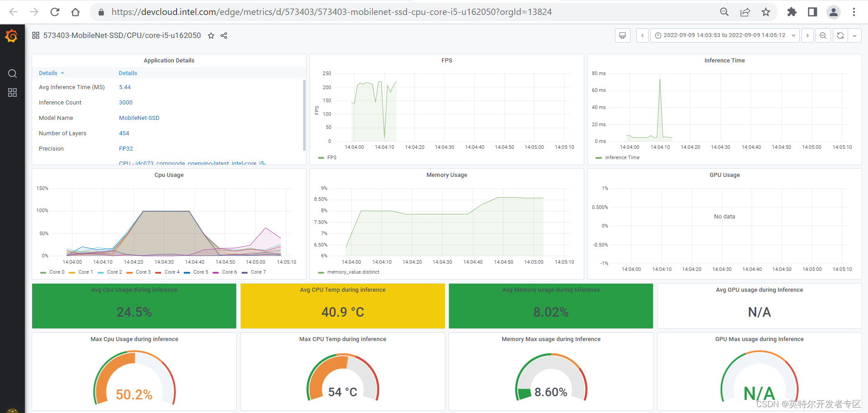Refresh the dashboard data
Image resolution: width=868 pixels, height=413 pixels.
point(839,35)
